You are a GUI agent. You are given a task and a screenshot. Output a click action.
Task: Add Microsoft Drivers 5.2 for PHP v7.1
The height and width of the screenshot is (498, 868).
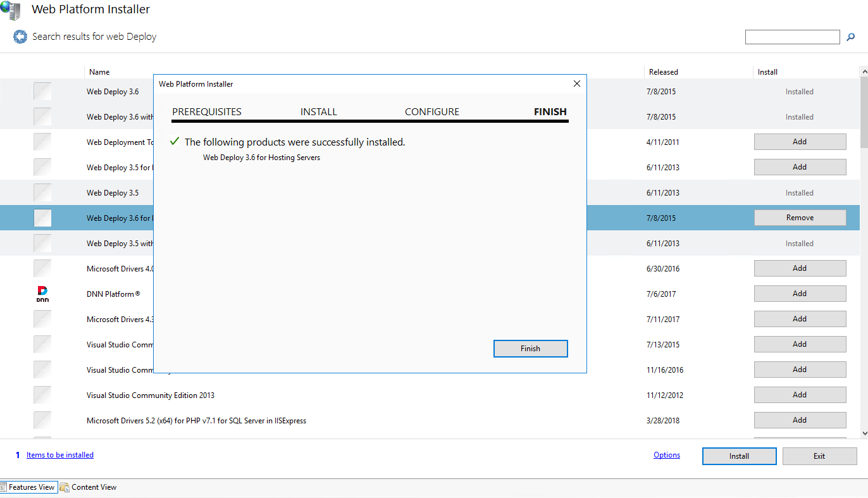(800, 420)
